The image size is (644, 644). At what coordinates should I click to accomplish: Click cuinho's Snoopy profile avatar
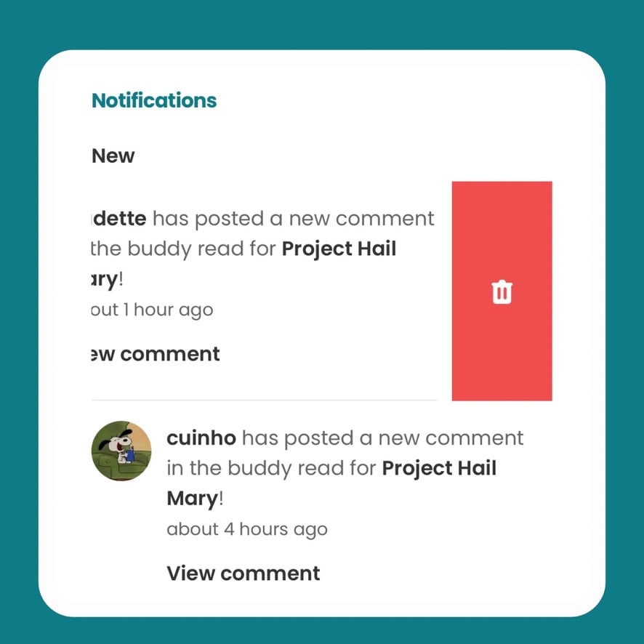click(121, 451)
